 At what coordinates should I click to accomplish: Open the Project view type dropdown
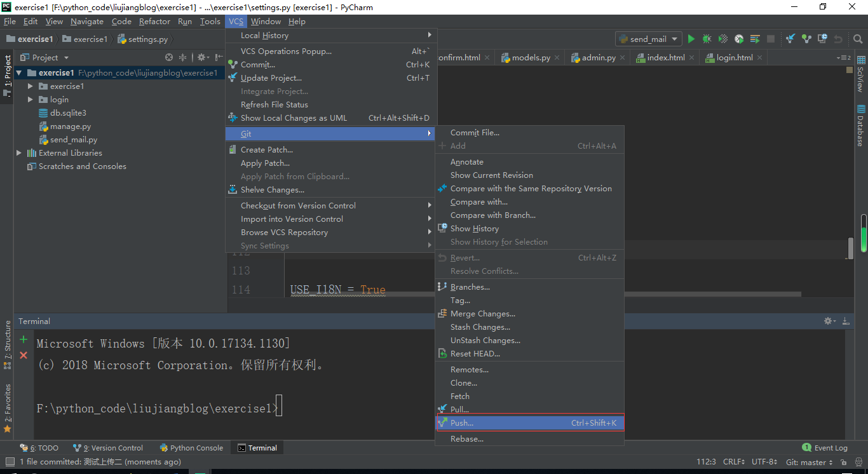[46, 57]
